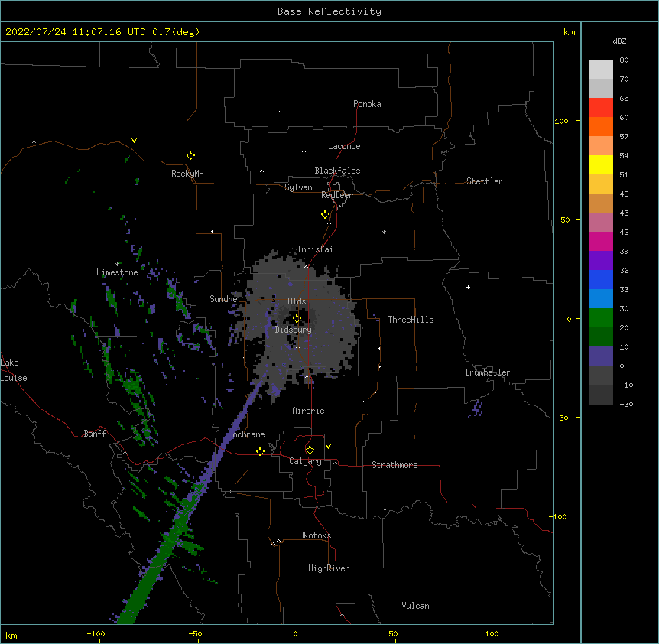Select the bright green 30-20 dBZ swatch
Screen dimensions: 659x644
(601, 318)
